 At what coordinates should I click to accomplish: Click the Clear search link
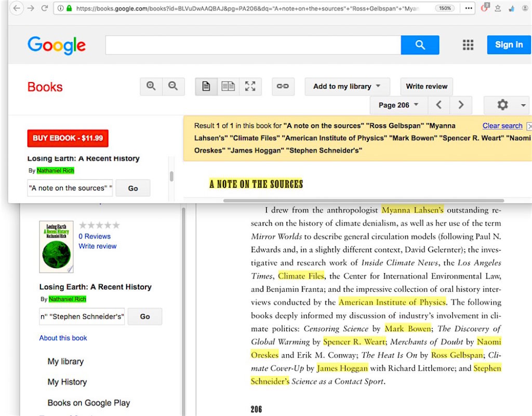pos(502,126)
